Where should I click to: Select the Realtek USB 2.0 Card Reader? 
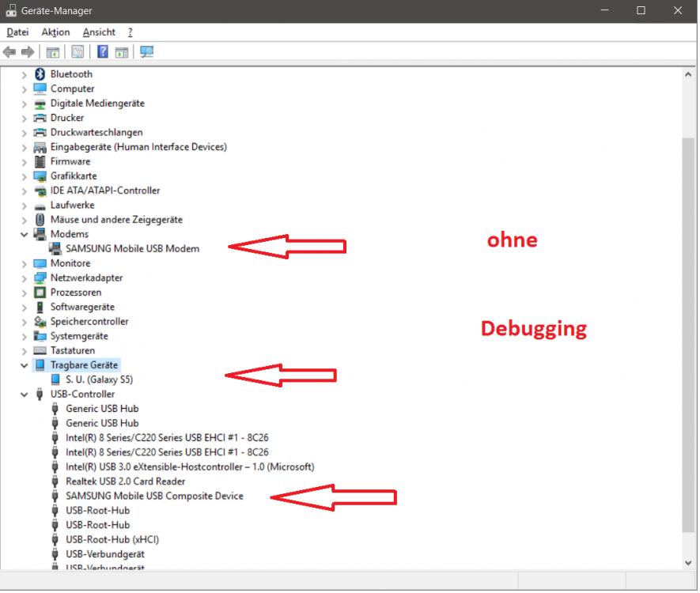coord(124,481)
